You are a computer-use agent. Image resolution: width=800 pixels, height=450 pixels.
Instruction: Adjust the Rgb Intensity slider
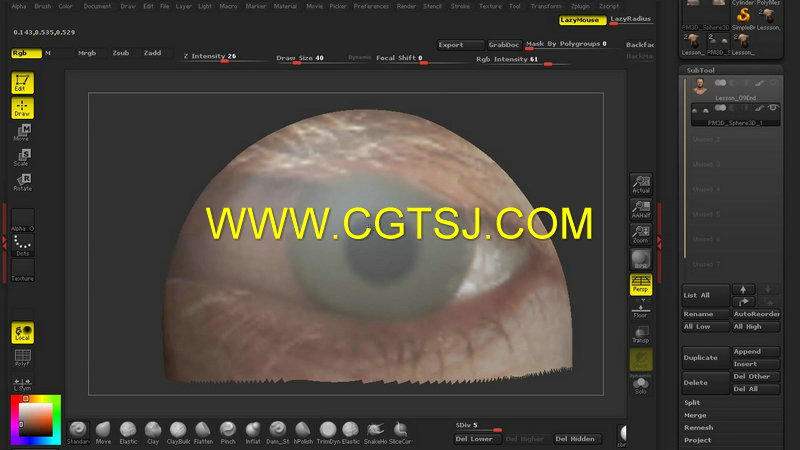pos(522,60)
